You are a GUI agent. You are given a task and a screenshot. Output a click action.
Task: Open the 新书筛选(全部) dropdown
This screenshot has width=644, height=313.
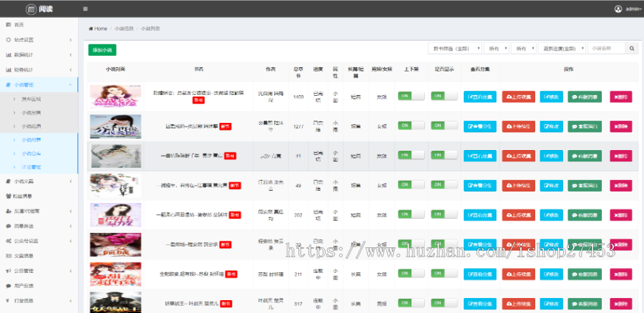coord(454,49)
